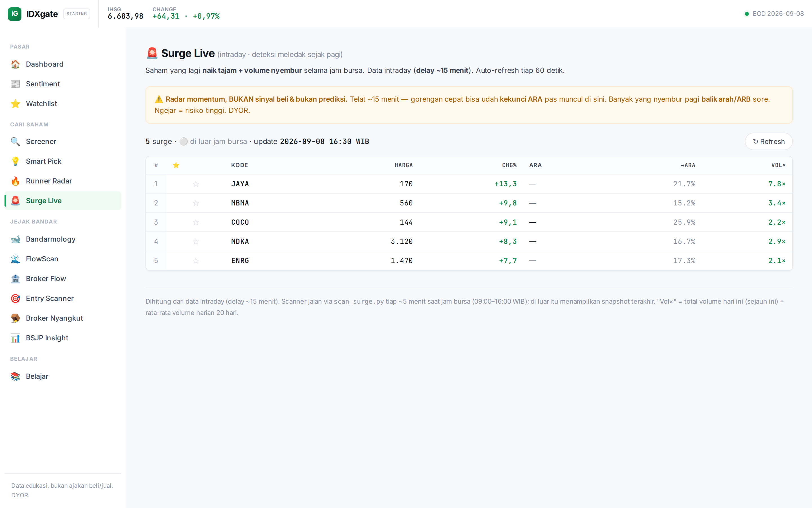
Task: Click the Belajar books icon
Action: coord(16,376)
